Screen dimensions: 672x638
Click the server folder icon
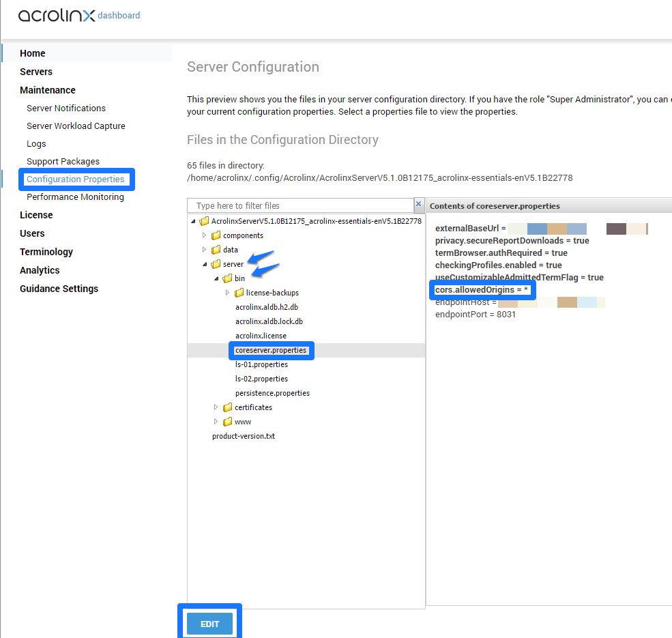coord(216,264)
